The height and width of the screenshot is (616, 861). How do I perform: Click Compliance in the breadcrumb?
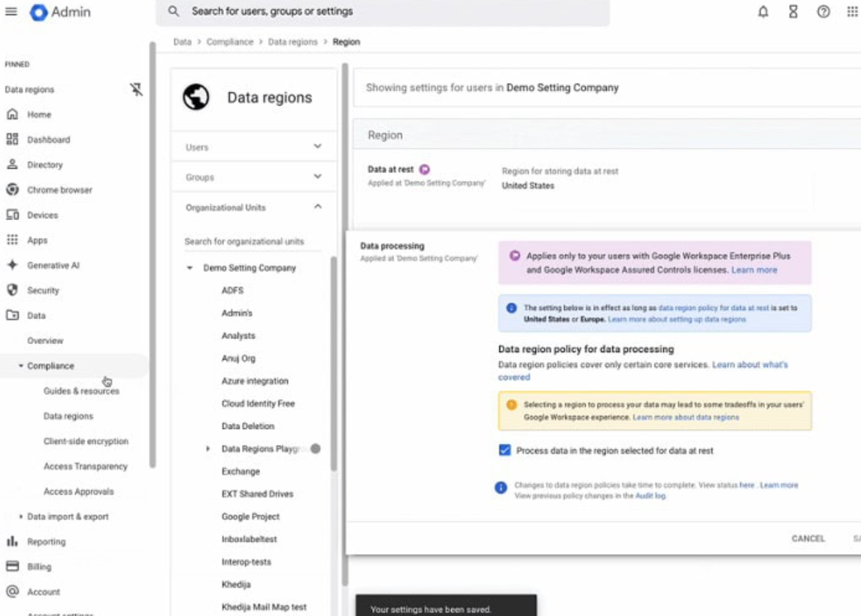pos(230,41)
